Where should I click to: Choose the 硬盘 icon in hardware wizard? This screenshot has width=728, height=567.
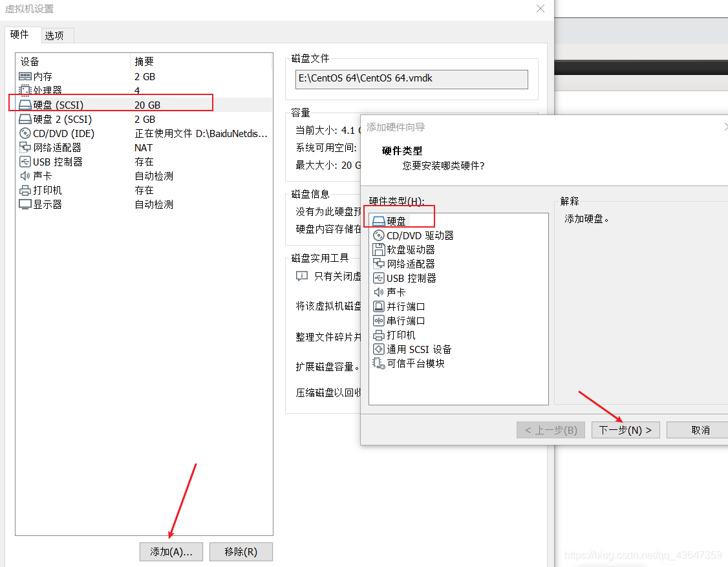point(379,221)
